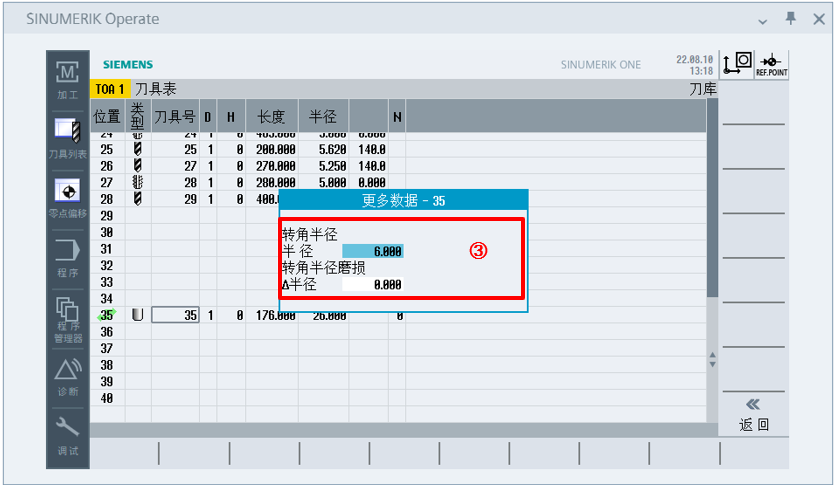Open the 加工 machine operating area

point(68,80)
